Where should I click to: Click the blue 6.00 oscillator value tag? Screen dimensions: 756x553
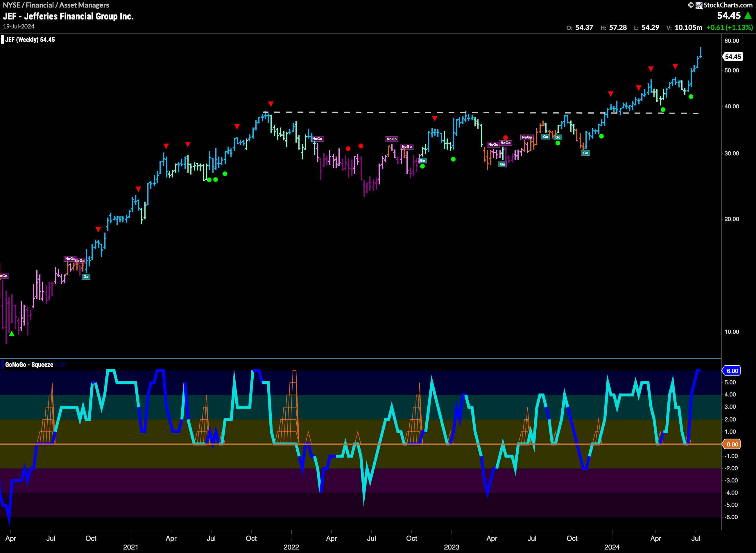[732, 371]
